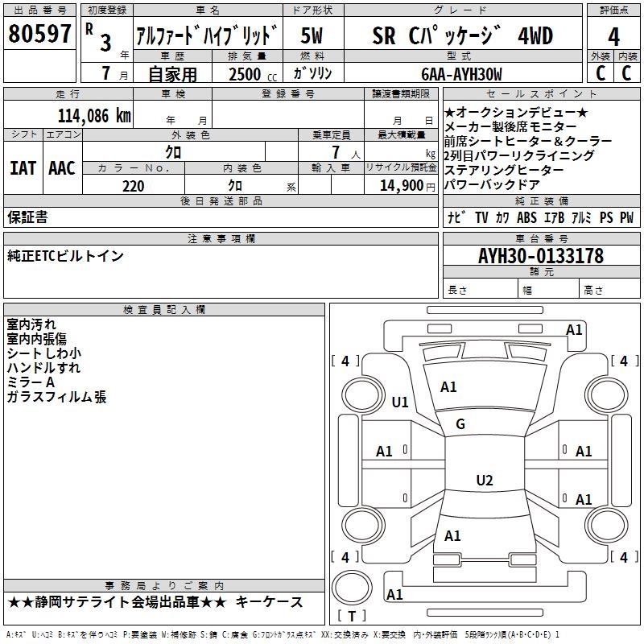Select the overall evaluation score 4
Image resolution: width=644 pixels, height=644 pixels.
(x=613, y=35)
